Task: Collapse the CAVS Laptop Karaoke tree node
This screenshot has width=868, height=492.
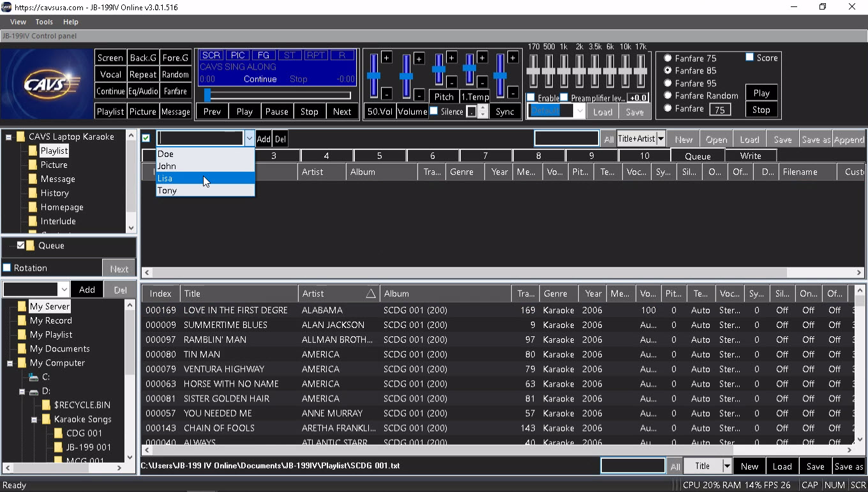Action: (9, 137)
